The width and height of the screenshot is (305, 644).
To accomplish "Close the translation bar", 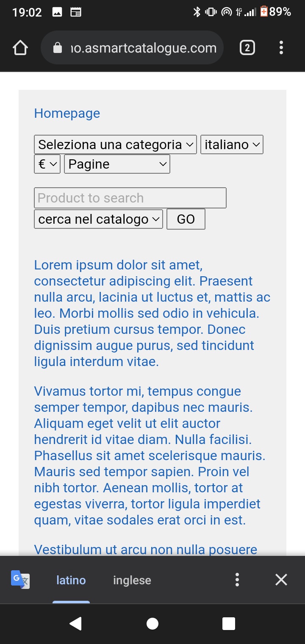I will pos(281,580).
